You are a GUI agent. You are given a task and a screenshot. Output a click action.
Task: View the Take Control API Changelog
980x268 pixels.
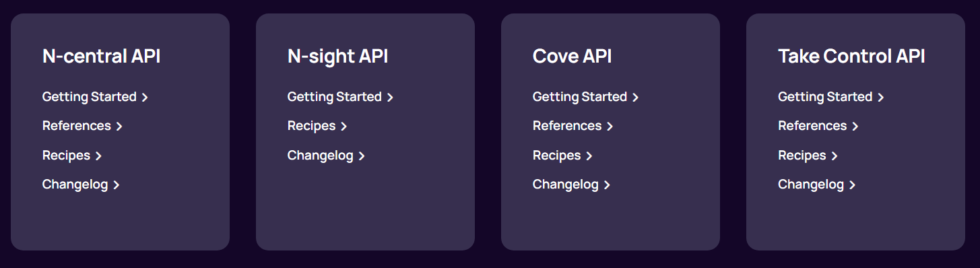point(816,185)
